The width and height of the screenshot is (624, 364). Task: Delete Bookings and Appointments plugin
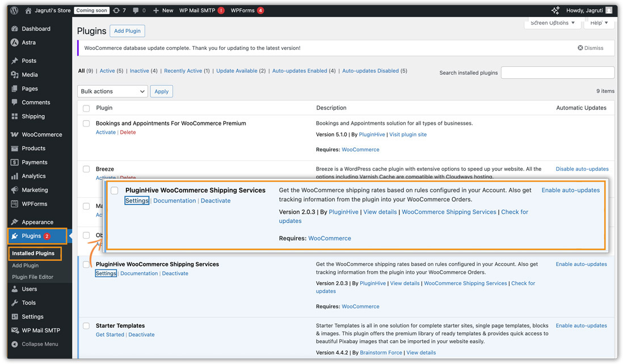[x=128, y=133]
